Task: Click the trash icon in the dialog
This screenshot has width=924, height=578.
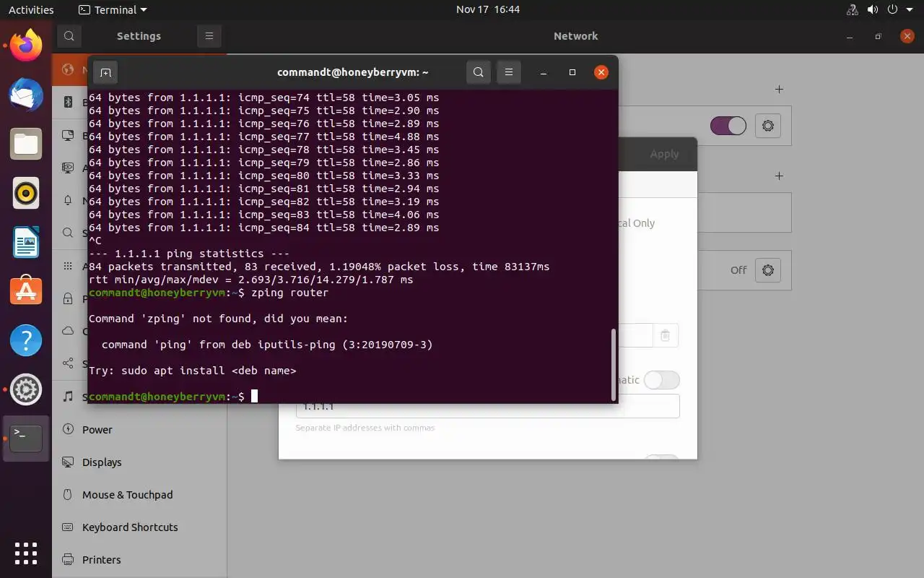Action: pos(665,335)
